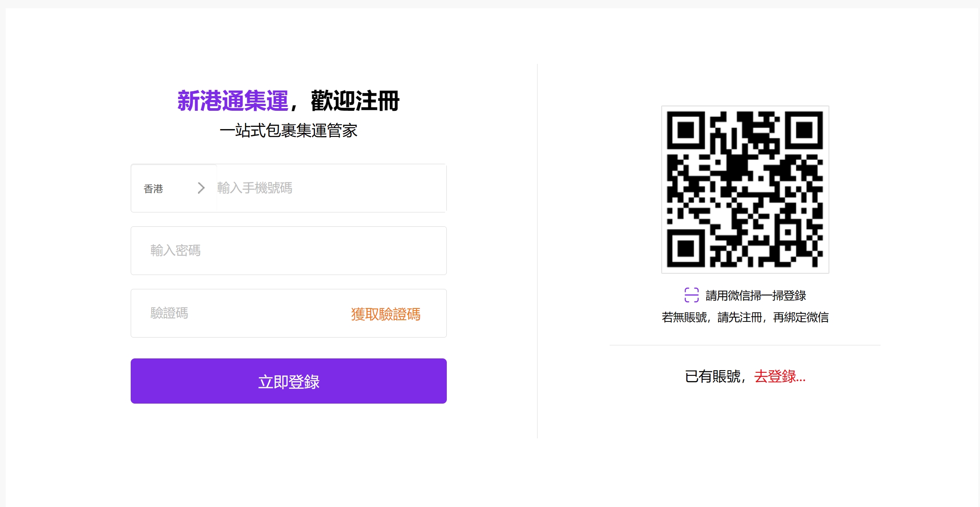
Task: Click the chevron arrow beside 香港
Action: coord(201,188)
